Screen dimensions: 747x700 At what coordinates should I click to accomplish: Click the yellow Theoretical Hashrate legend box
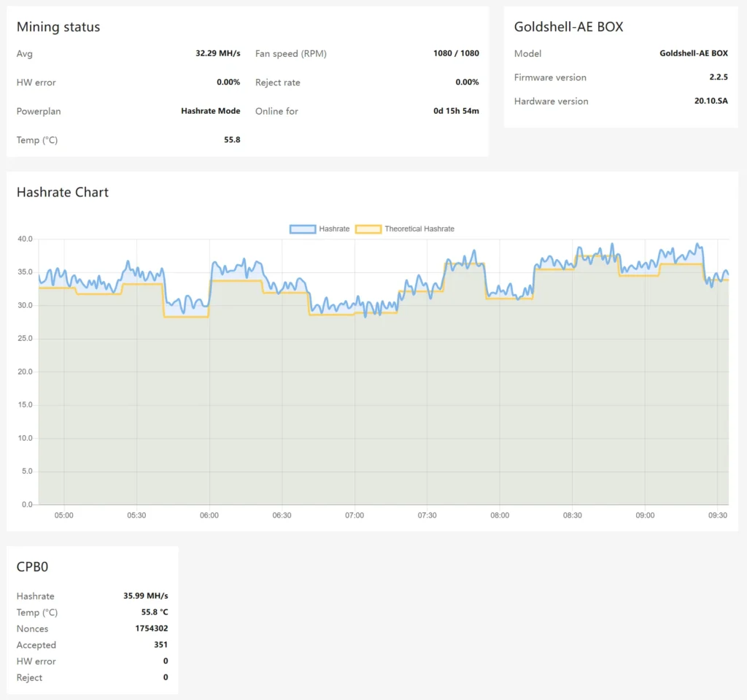click(x=368, y=228)
